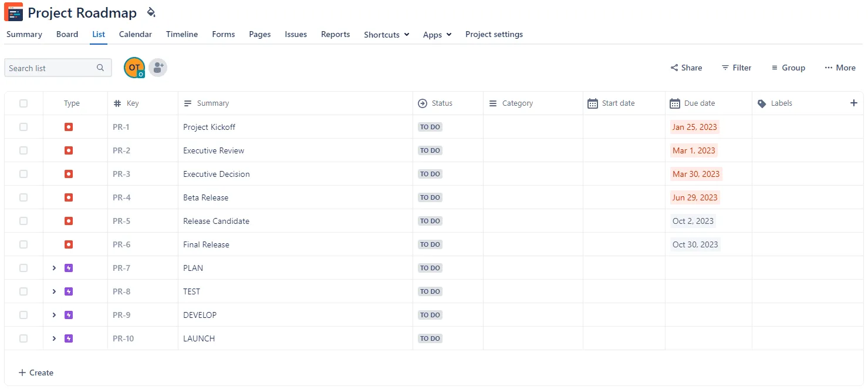
Task: Open the Group options
Action: [x=788, y=68]
